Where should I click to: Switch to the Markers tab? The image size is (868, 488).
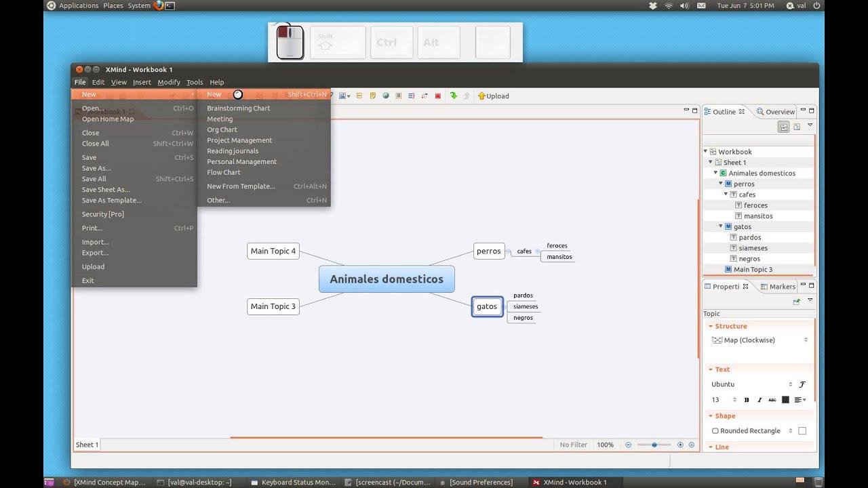tap(777, 287)
